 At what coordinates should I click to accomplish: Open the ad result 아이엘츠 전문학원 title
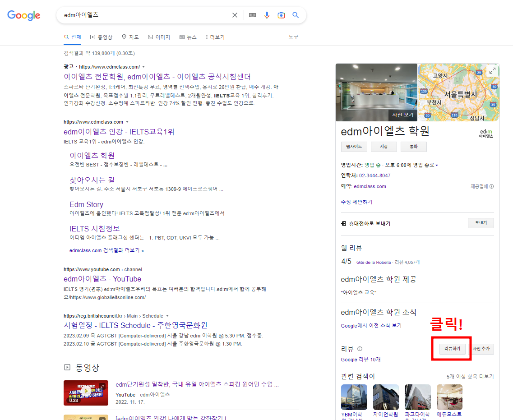(x=157, y=77)
